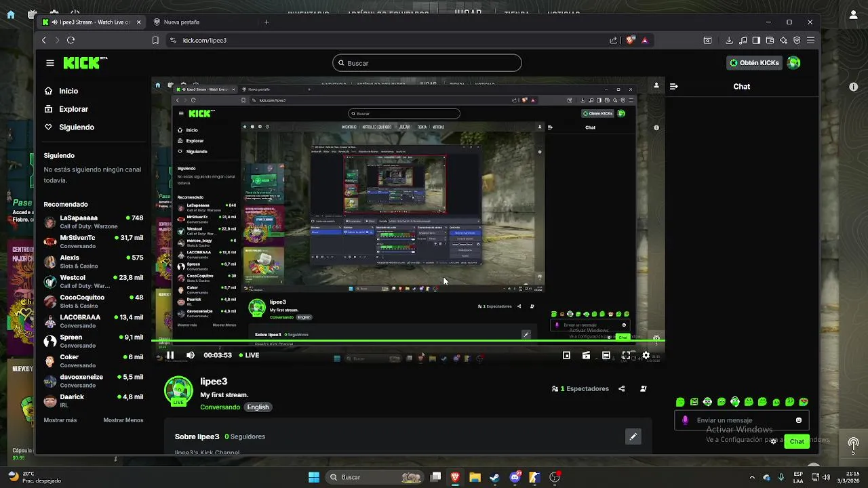Open Brave Rewards triangle icon
This screenshot has height=488, width=868.
645,40
